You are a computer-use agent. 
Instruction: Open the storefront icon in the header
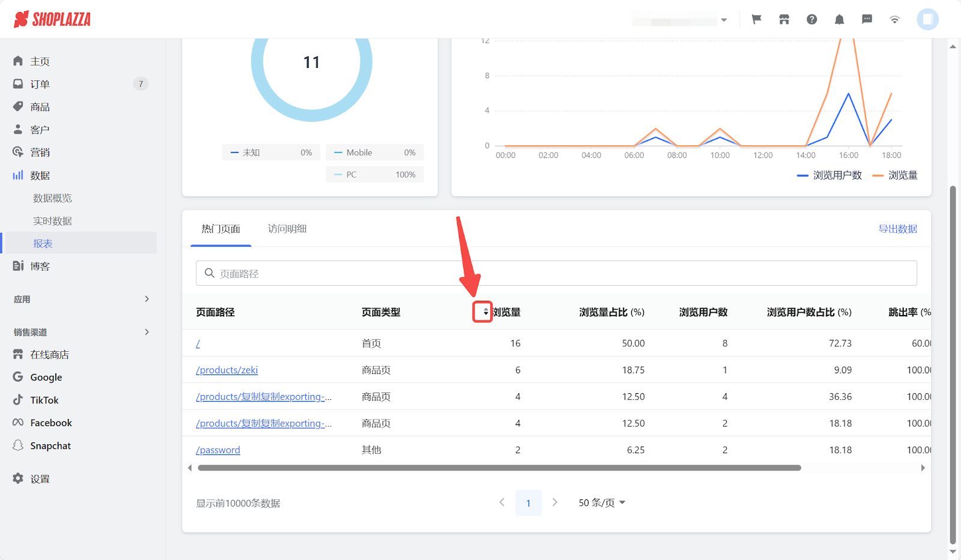pyautogui.click(x=784, y=19)
